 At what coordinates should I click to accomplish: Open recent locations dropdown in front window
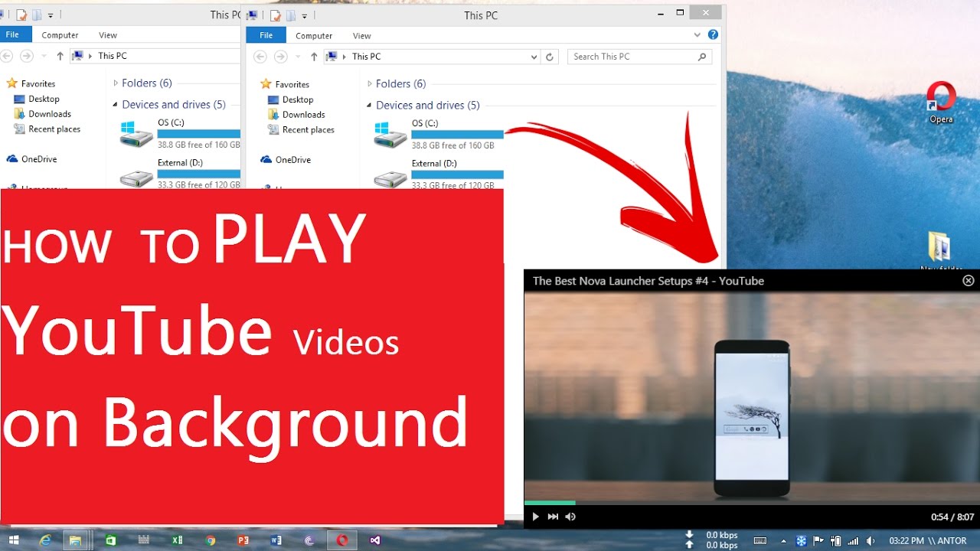click(x=297, y=57)
